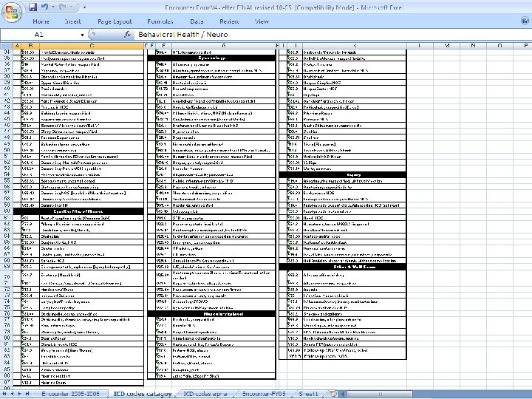Switch to the Page Layout tab
The height and width of the screenshot is (399, 532).
click(115, 21)
